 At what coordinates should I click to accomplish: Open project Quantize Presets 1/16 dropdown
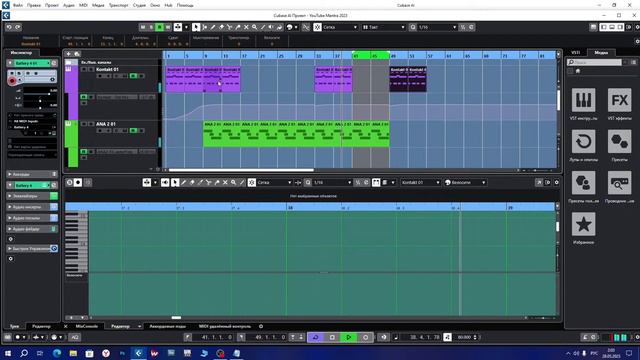437,27
